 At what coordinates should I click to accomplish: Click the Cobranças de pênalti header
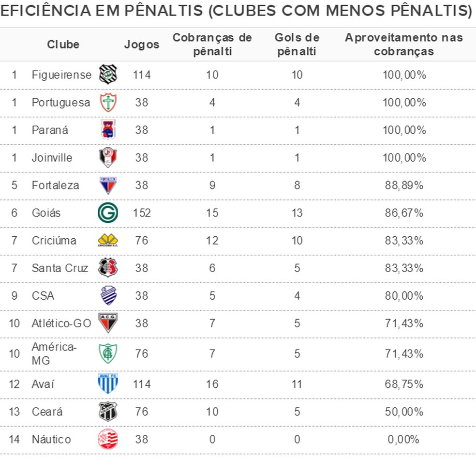212,45
